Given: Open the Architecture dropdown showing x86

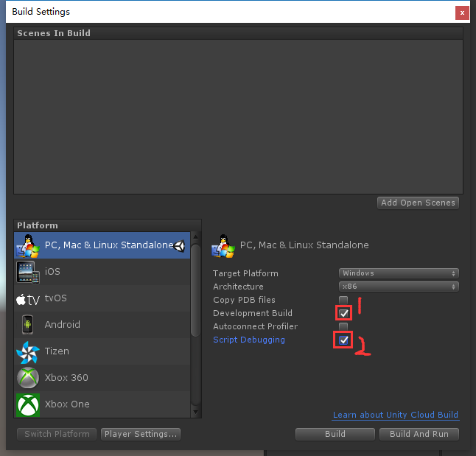Looking at the screenshot, I should [x=399, y=287].
